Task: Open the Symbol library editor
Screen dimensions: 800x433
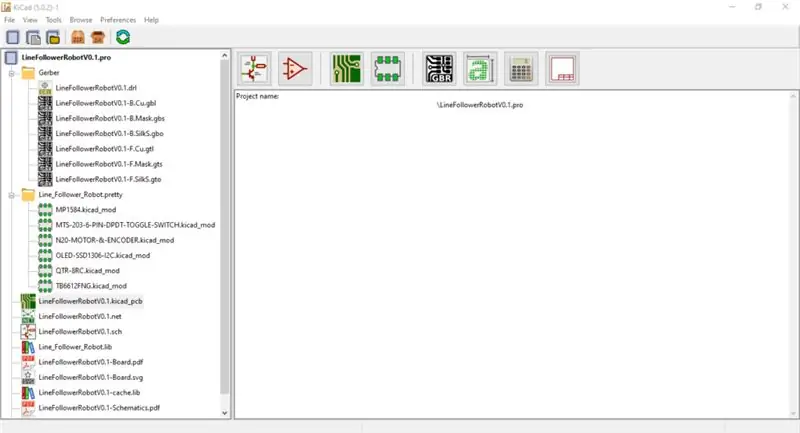Action: 295,69
